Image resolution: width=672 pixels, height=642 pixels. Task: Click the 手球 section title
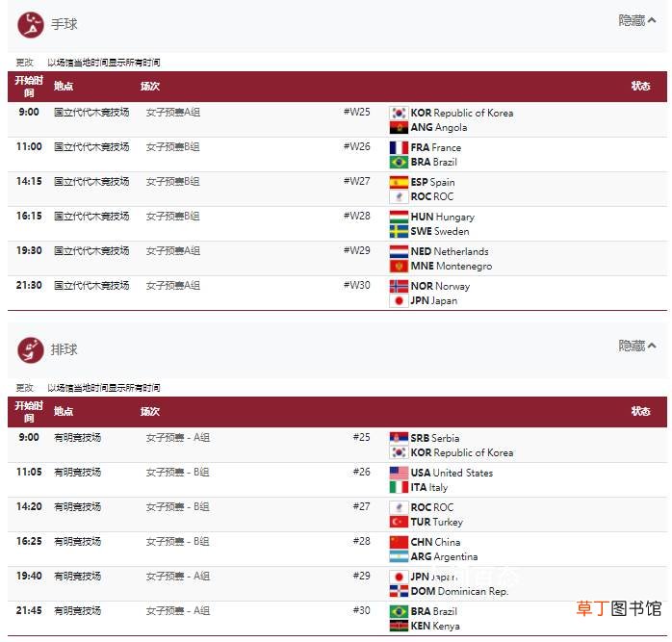coord(65,24)
